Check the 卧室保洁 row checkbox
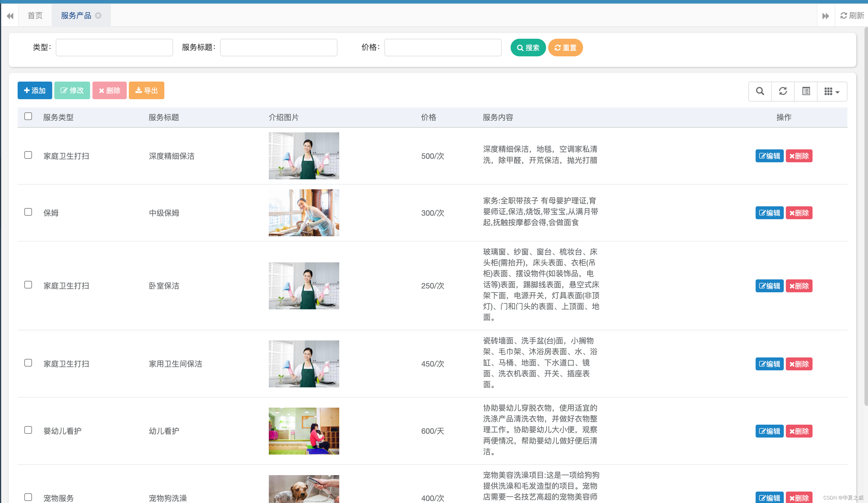Screen dimensions: 868x503 pyautogui.click(x=28, y=285)
